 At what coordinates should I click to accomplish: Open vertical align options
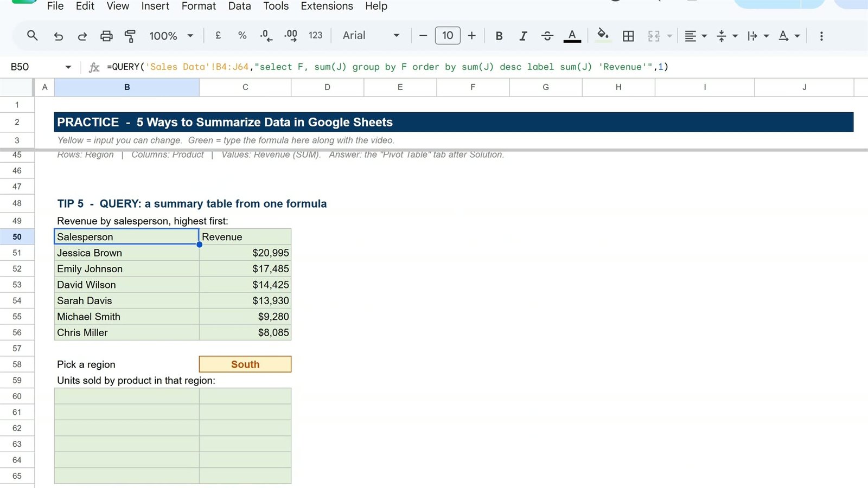click(727, 36)
